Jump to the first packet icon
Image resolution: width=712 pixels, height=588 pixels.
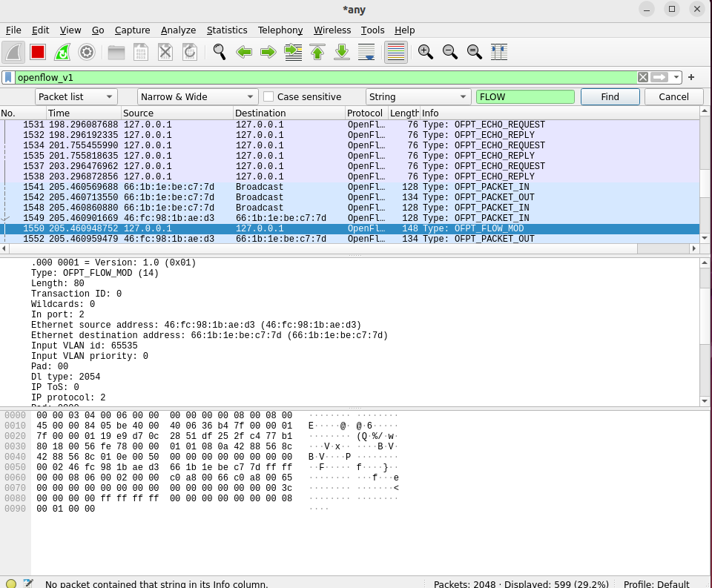317,52
